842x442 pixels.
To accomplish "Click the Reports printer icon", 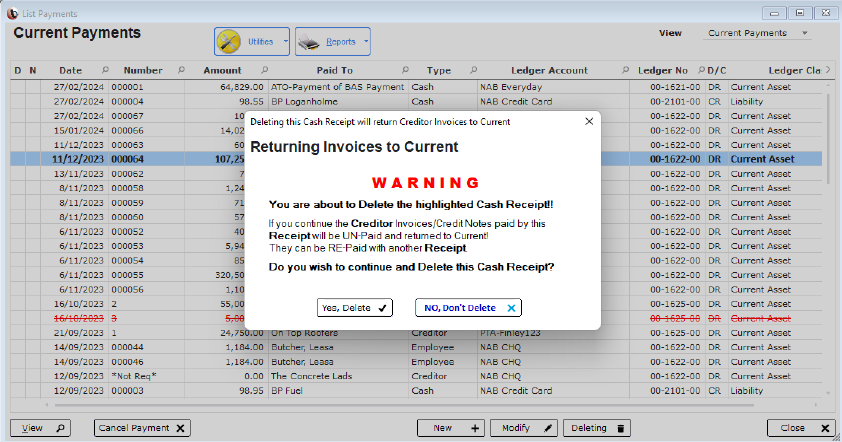I will point(309,42).
